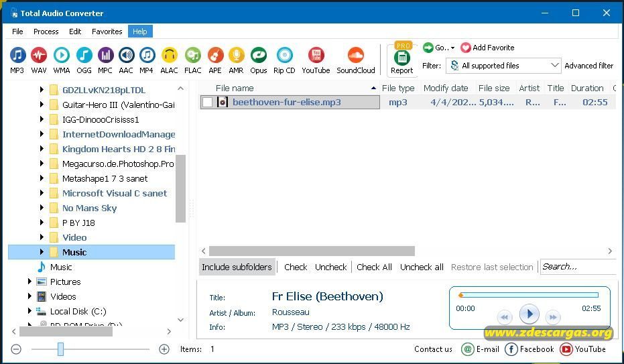Click Check All button
The image size is (624, 364).
[x=374, y=267]
